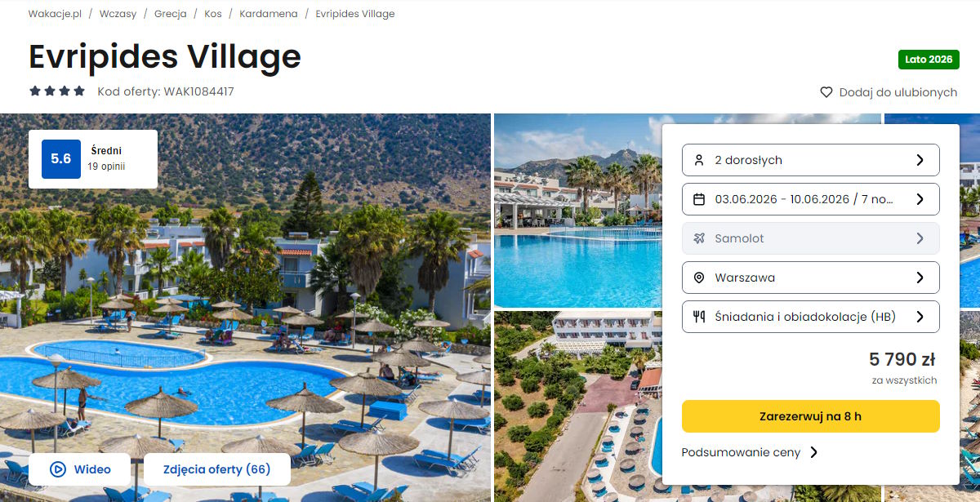Open the Śniadania i obiadokolacje board selector

pyautogui.click(x=811, y=317)
